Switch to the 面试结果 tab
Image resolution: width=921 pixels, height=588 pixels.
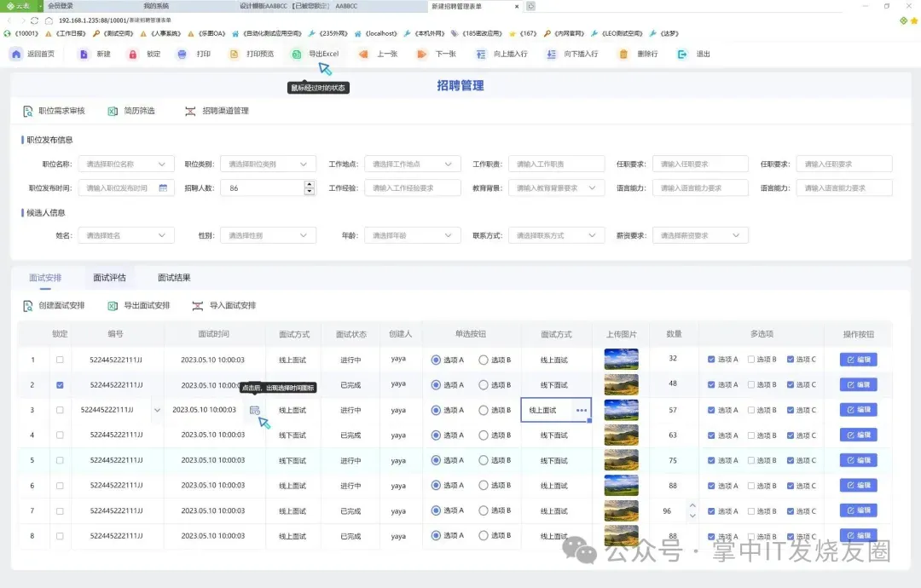(175, 278)
